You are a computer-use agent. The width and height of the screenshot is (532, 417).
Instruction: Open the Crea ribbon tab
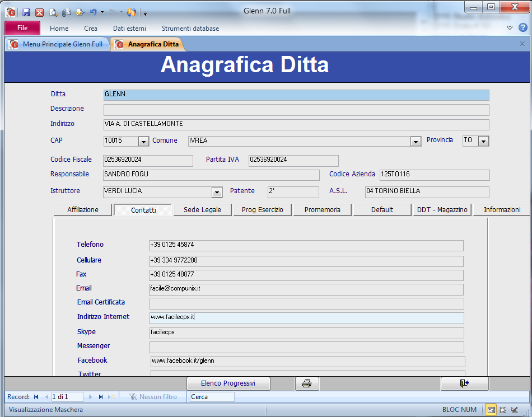pos(91,29)
